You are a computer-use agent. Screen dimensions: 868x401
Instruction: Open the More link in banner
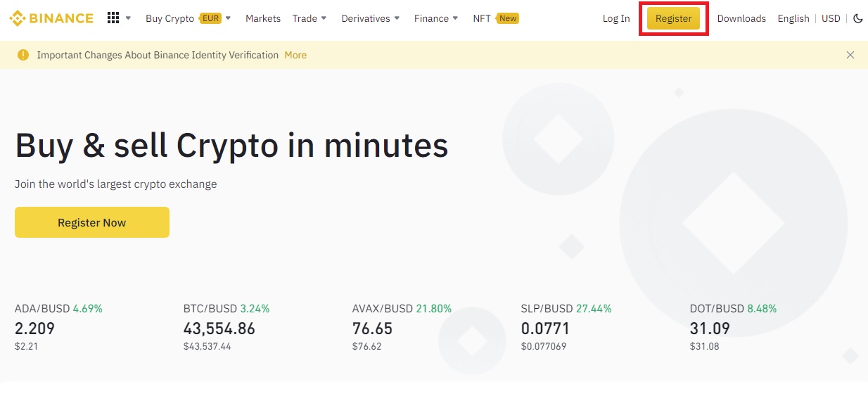pos(295,55)
